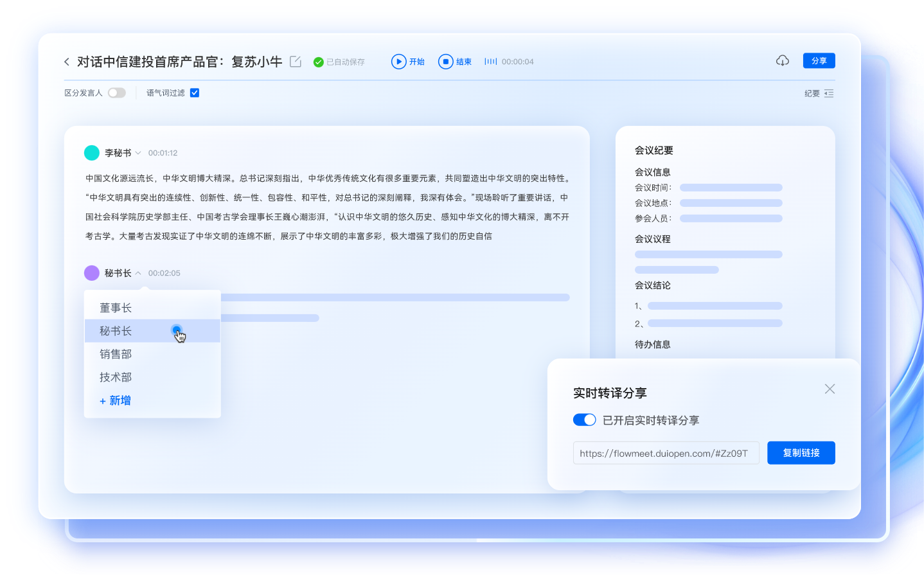This screenshot has width=924, height=577.
Task: Start recording with the 开始 play button
Action: (408, 62)
